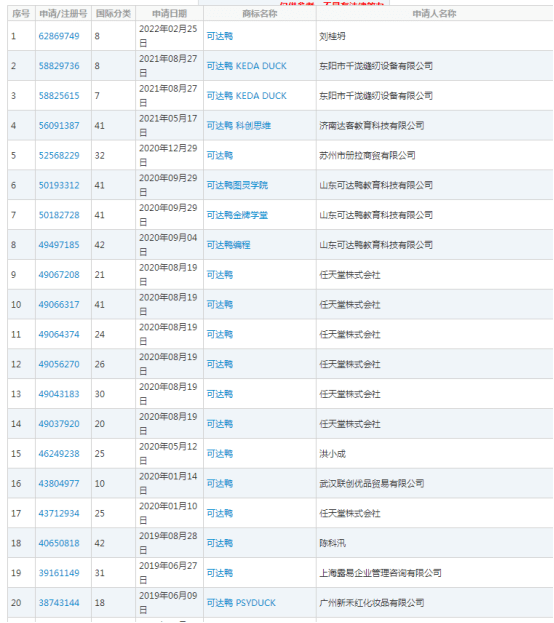
Task: Click registration number 58825615 link
Action: 59,96
